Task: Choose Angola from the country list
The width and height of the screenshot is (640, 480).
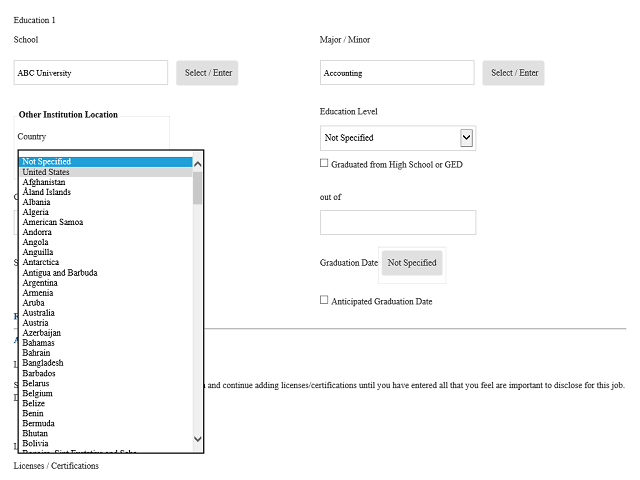Action: (106, 242)
